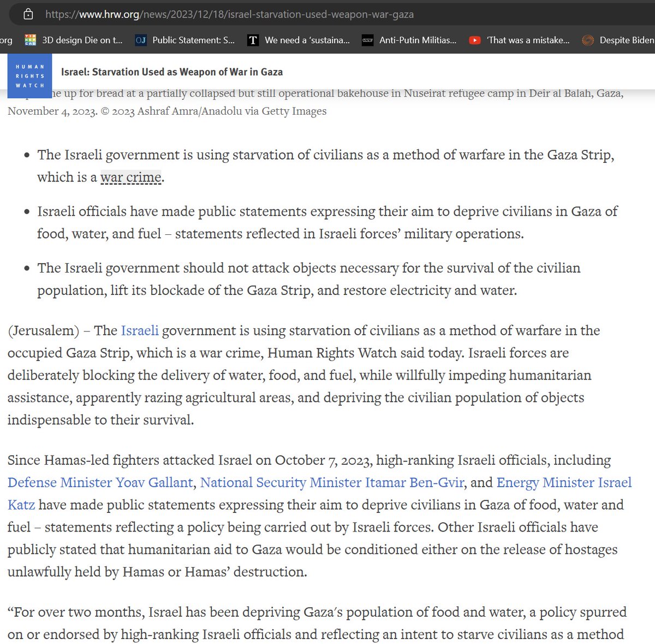Open the 'Despite Biden' bookmark
Image resolution: width=655 pixels, height=644 pixels.
click(x=628, y=40)
